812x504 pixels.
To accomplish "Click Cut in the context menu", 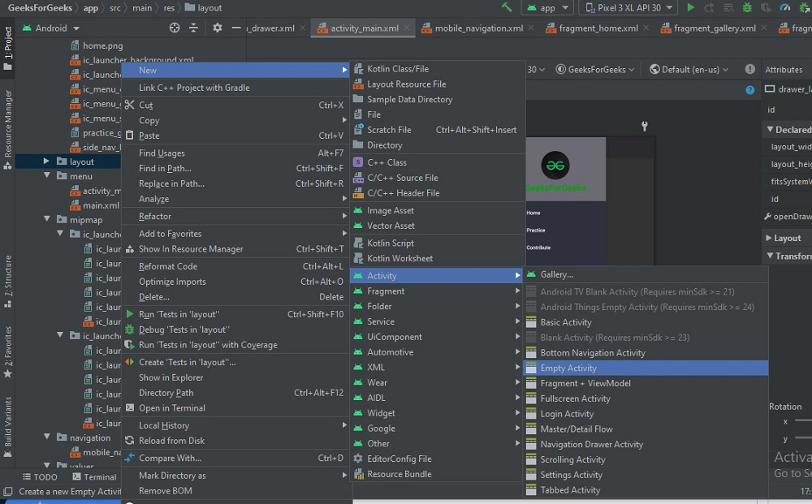I will coord(235,105).
